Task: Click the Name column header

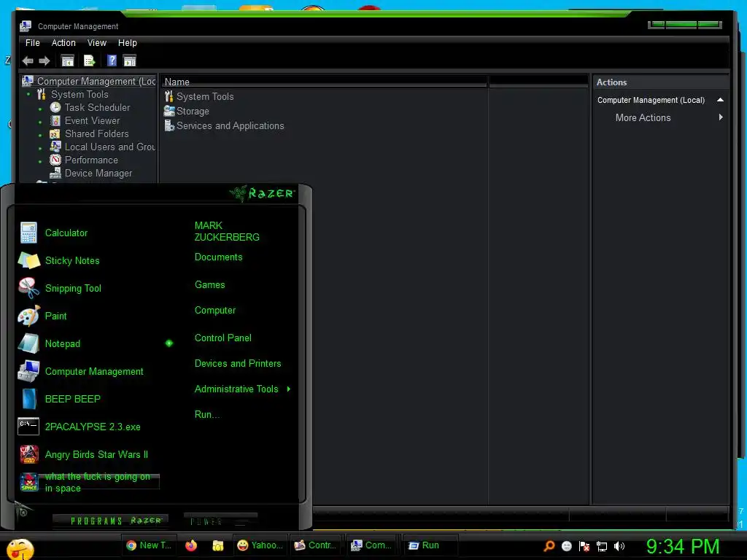Action: [325, 82]
